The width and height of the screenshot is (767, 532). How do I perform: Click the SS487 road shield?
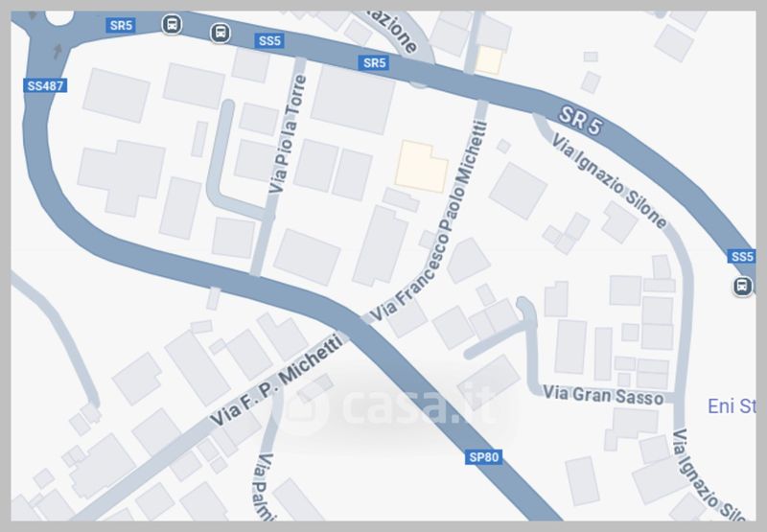(45, 86)
